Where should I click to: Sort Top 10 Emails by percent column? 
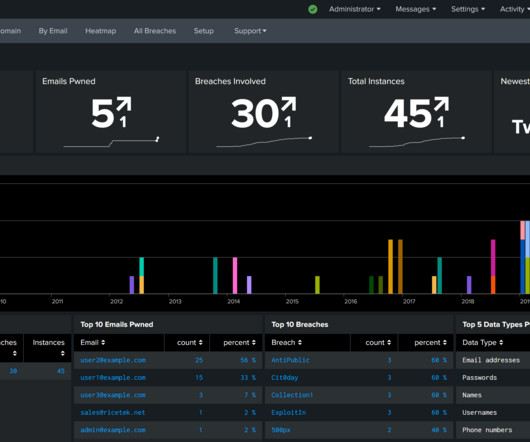(x=239, y=343)
